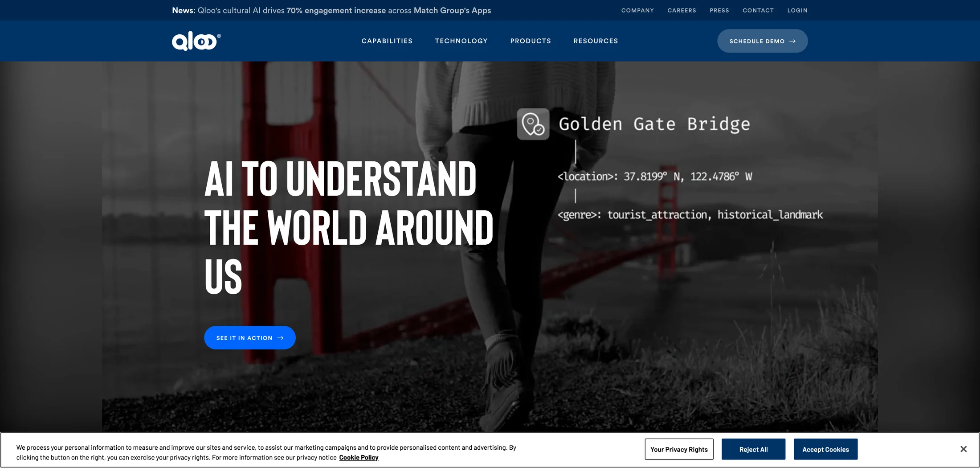Click the Login link
The height and width of the screenshot is (468, 980).
797,10
